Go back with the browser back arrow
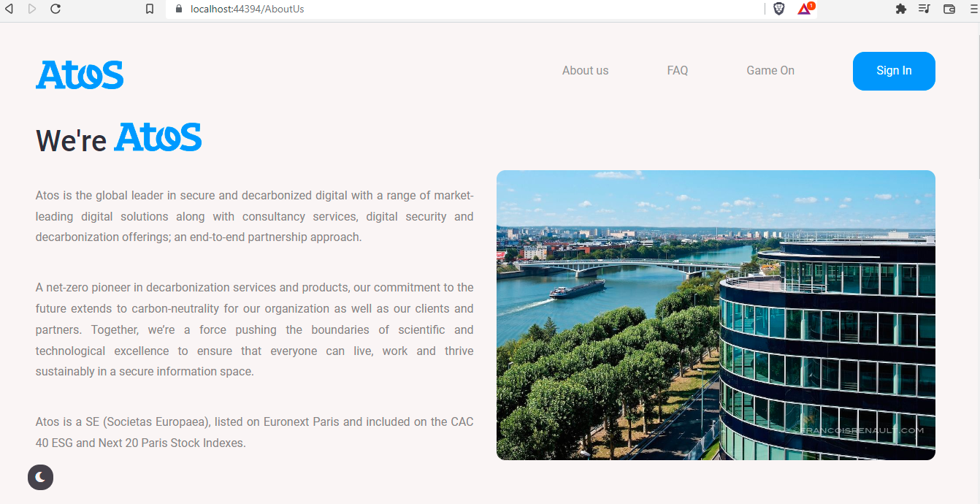980x504 pixels. click(x=9, y=9)
